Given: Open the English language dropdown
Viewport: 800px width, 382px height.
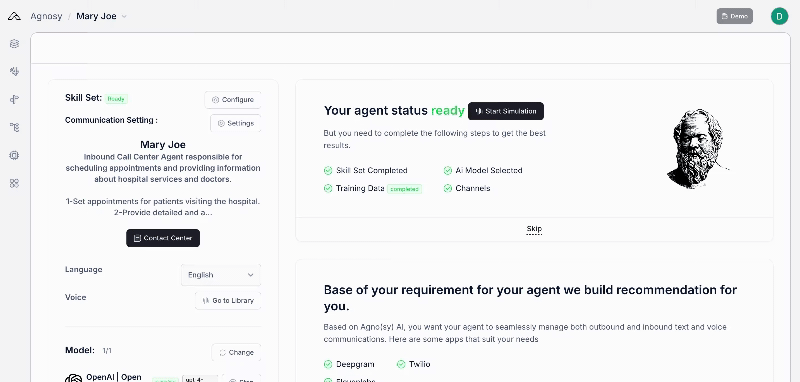Looking at the screenshot, I should (220, 275).
